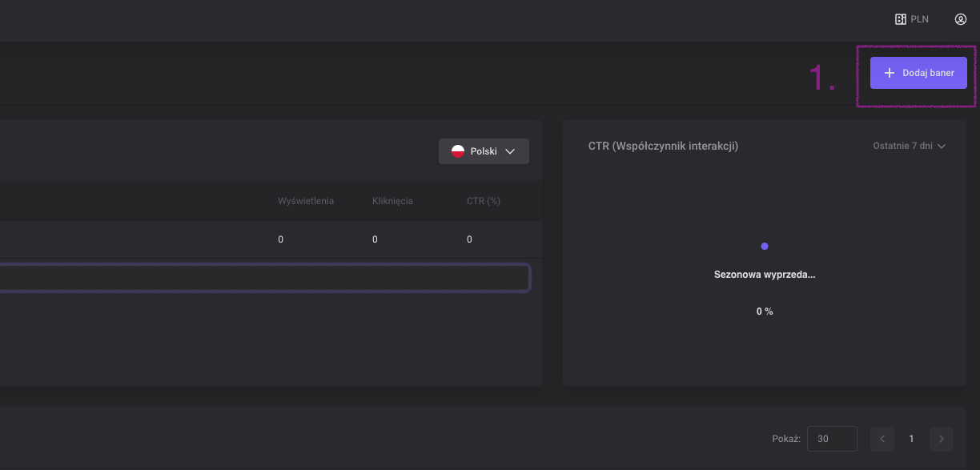This screenshot has height=470, width=980.
Task: Select the Sezonowa wyprzeda... chart label
Action: pos(765,275)
